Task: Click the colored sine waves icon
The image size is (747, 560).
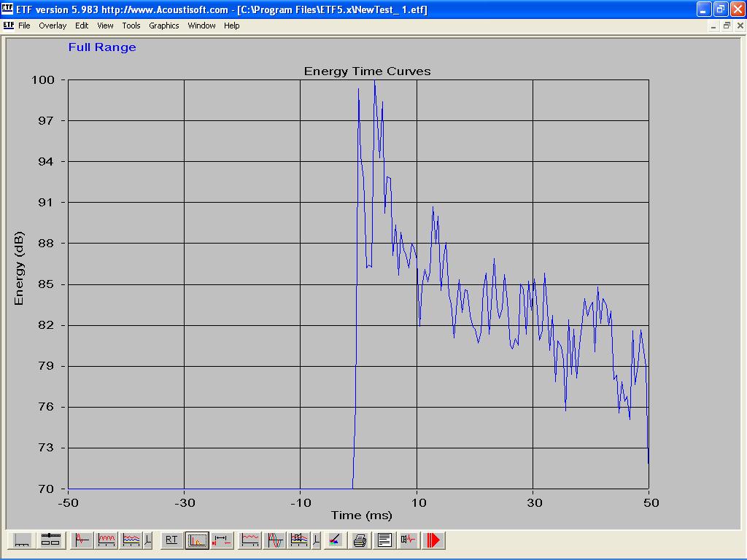Action: pos(276,540)
